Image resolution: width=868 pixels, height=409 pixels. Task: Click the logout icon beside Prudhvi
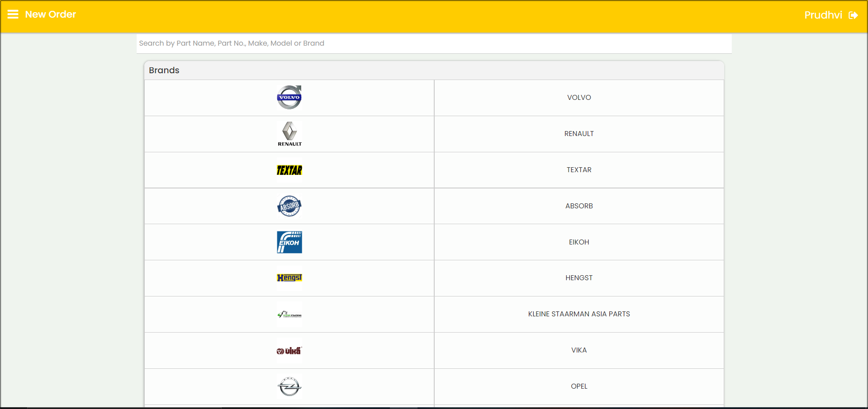pos(853,15)
